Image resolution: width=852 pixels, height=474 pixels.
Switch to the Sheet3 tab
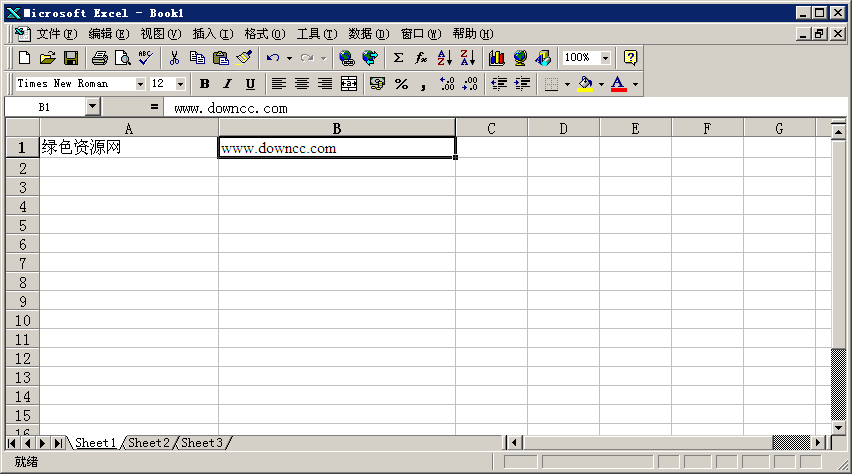click(x=202, y=443)
